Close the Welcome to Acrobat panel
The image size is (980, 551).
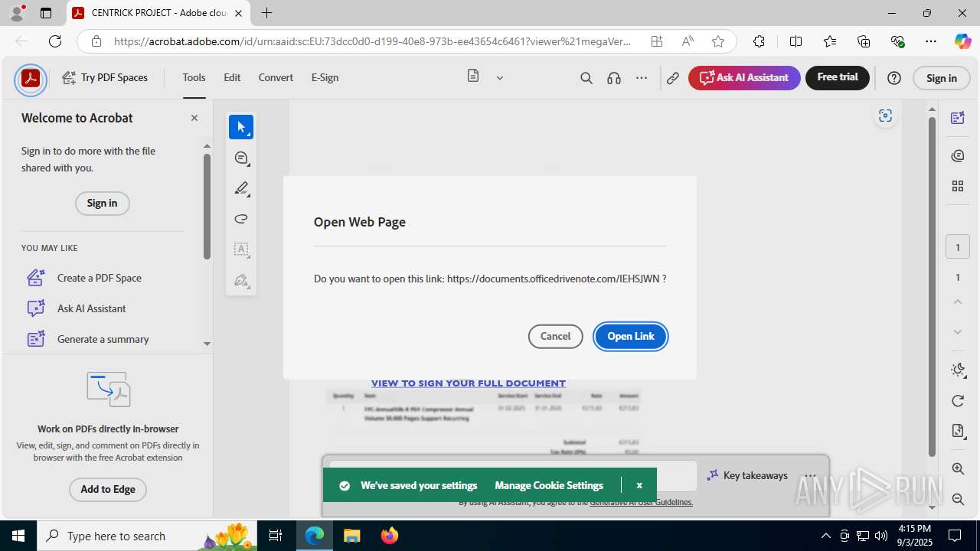pos(194,118)
